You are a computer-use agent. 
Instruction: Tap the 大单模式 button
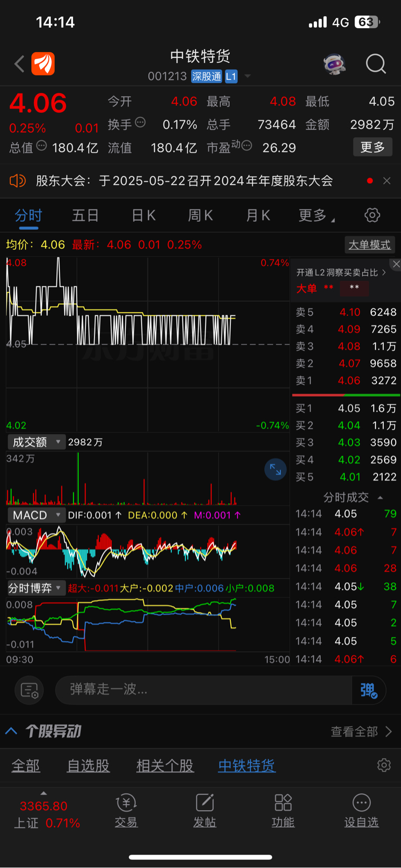click(370, 245)
